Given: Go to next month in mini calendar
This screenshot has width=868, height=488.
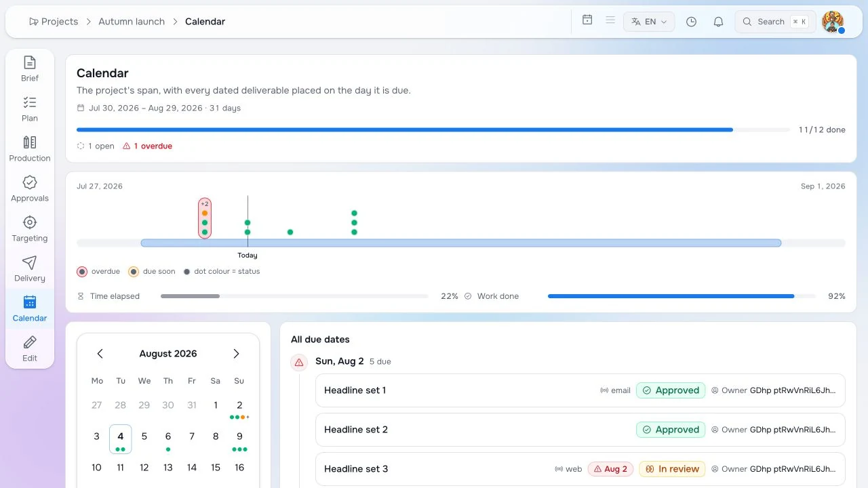Looking at the screenshot, I should click(236, 354).
